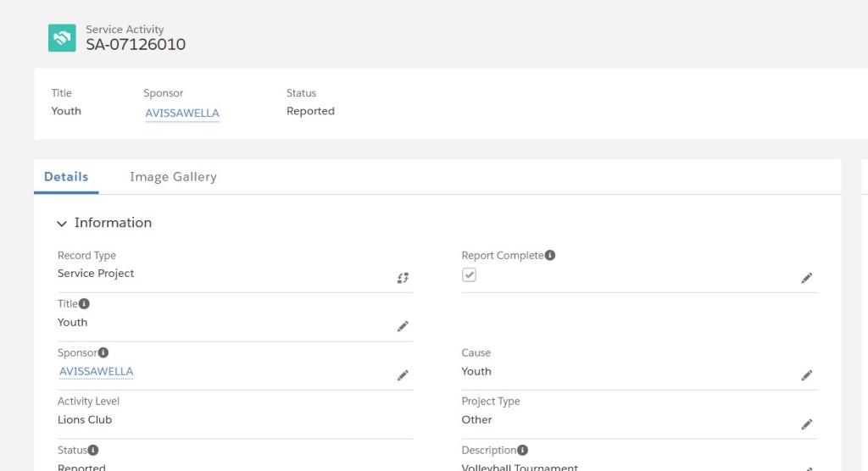Click the Service Activity handshake icon
The height and width of the screenshot is (471, 868).
[x=62, y=37]
